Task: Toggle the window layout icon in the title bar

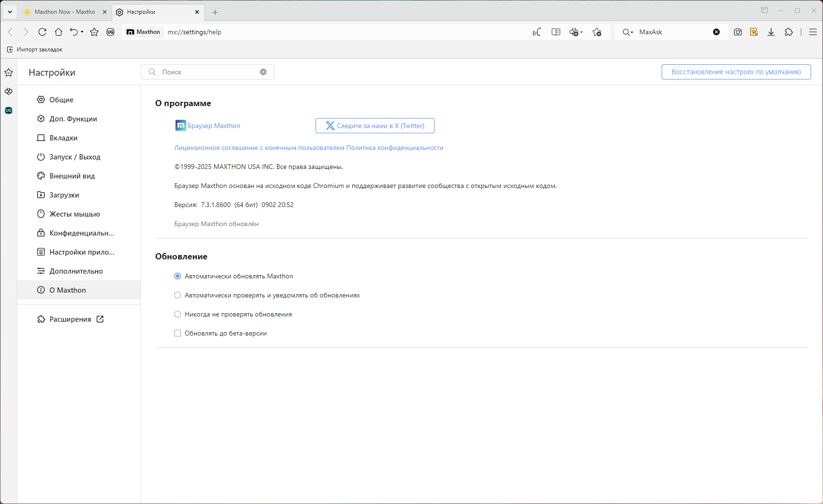Action: 764,10
